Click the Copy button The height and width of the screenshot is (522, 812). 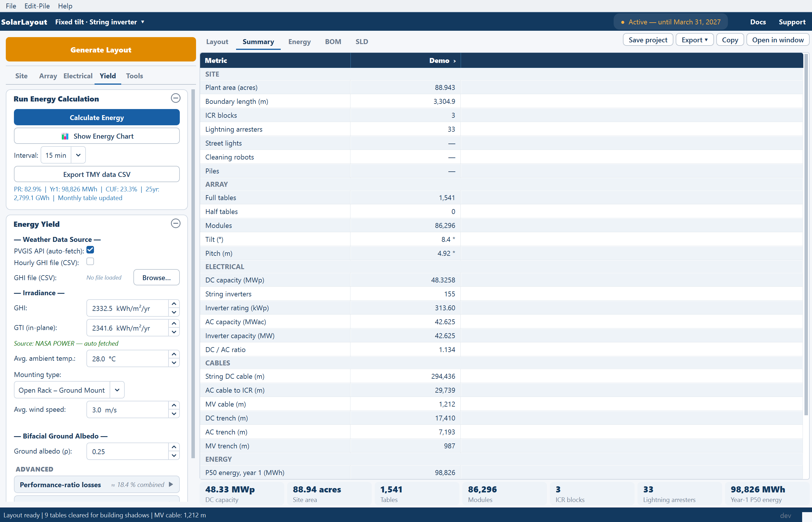tap(730, 40)
